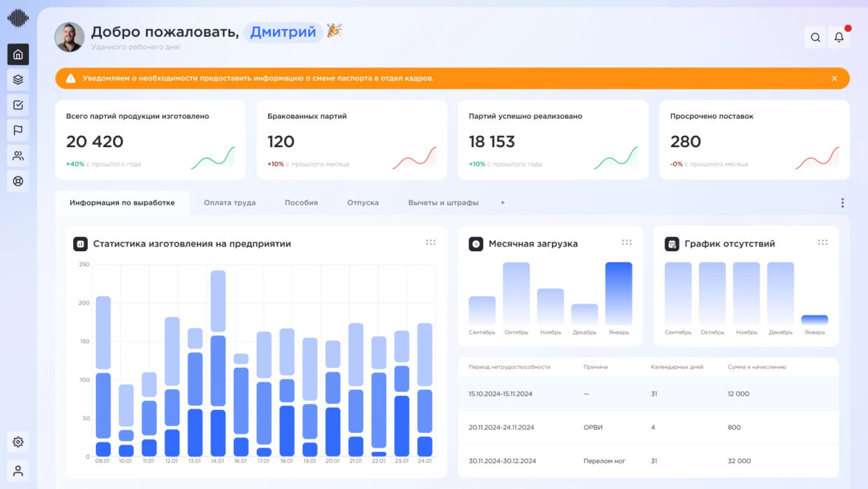Open the tasks checkmark sidebar icon
868x489 pixels.
[18, 105]
